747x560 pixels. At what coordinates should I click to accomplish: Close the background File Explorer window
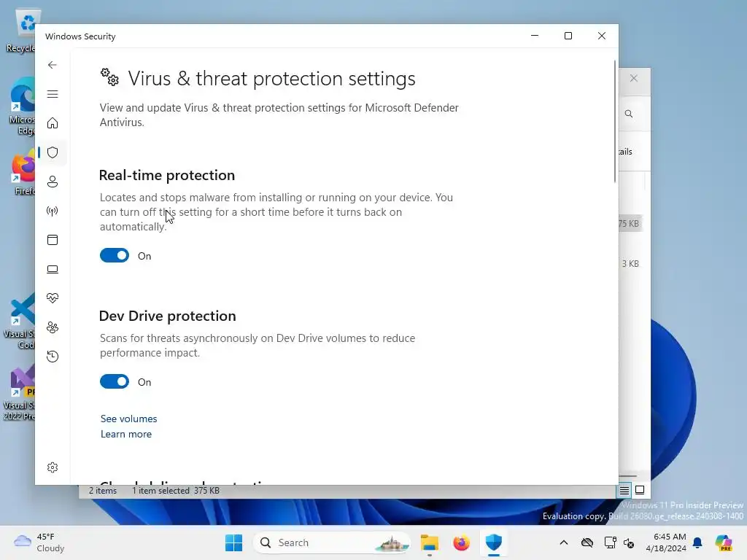634,79
